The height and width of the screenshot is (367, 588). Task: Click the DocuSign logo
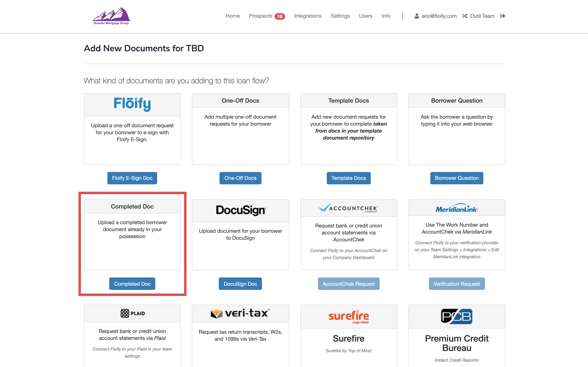click(240, 210)
